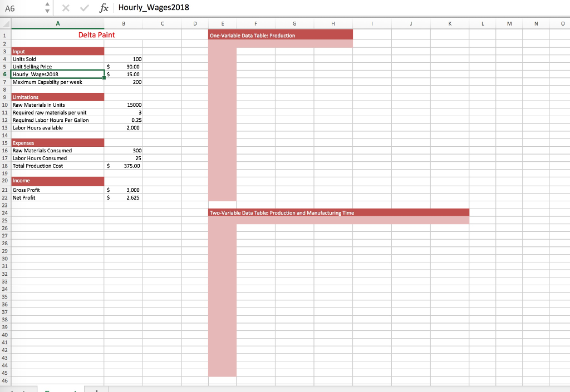This screenshot has width=570, height=392.
Task: Select the Gross Profit label
Action: click(58, 190)
